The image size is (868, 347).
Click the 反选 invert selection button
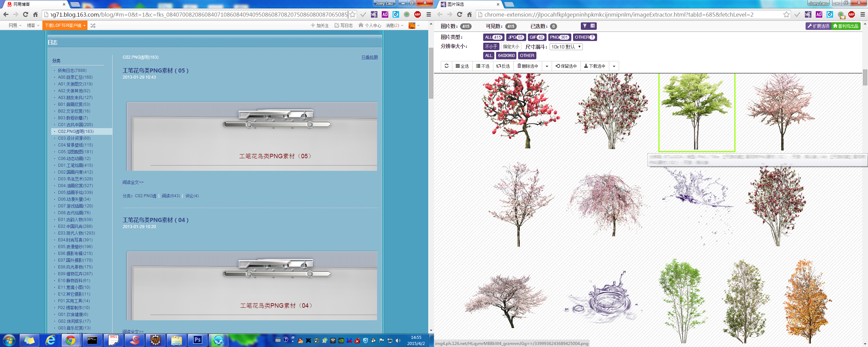coord(503,66)
